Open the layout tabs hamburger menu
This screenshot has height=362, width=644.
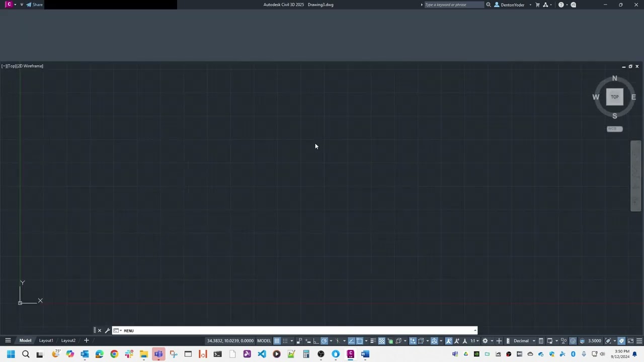pos(8,340)
